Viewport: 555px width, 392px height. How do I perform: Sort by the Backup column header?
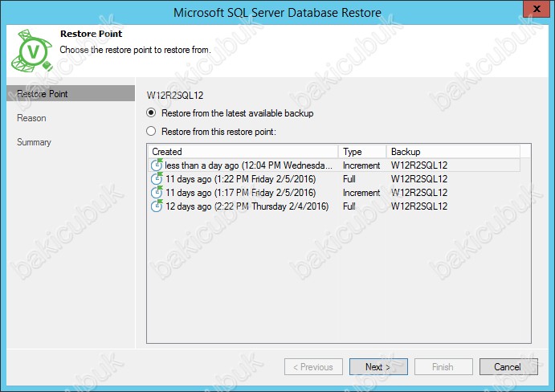click(454, 152)
